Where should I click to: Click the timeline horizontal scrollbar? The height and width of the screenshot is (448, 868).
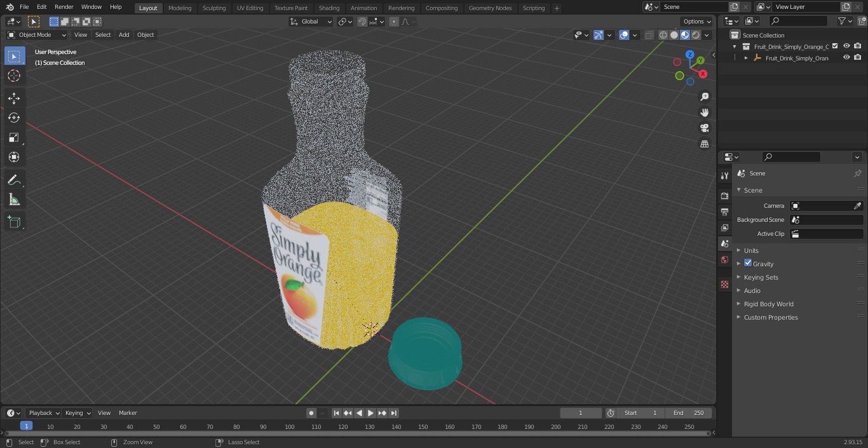(x=358, y=433)
